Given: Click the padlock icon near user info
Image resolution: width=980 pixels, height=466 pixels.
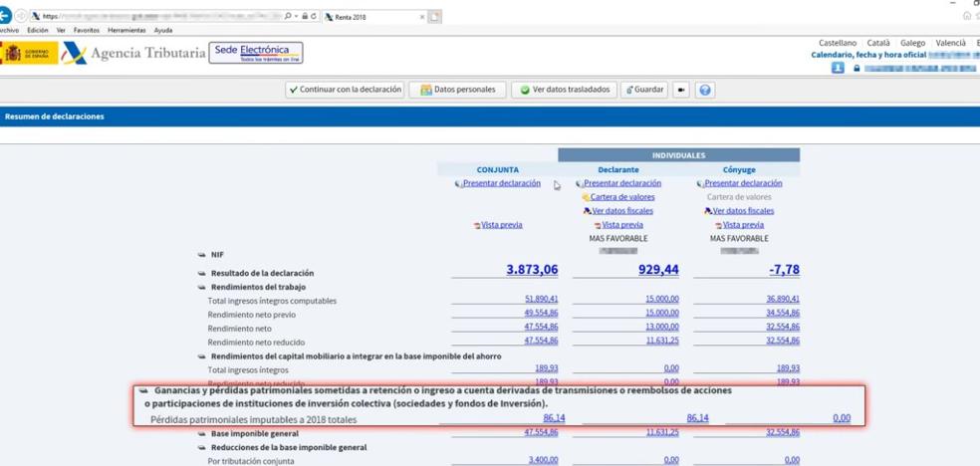Looking at the screenshot, I should [x=857, y=68].
